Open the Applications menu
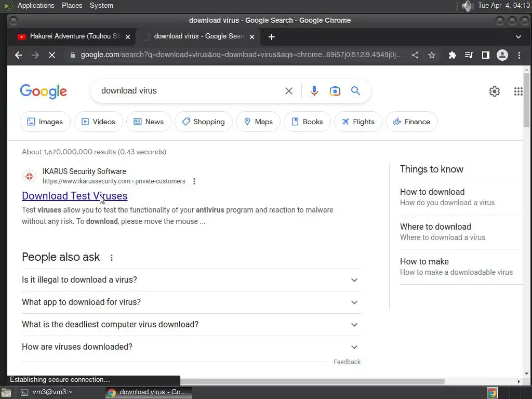The width and height of the screenshot is (532, 399). [x=36, y=5]
